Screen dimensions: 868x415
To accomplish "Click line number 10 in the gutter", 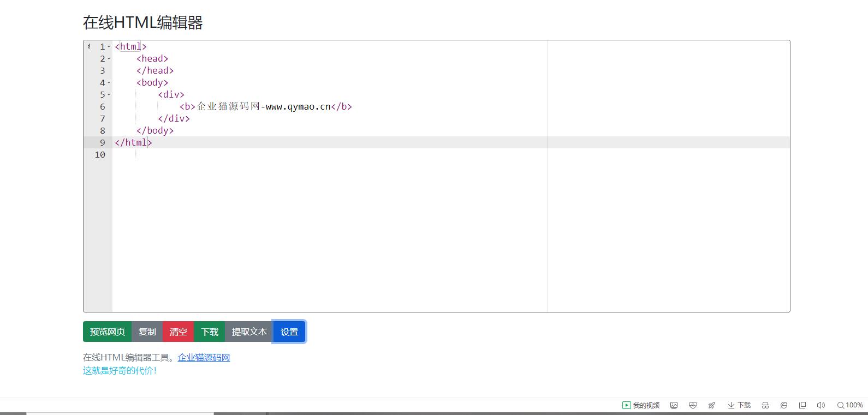I will tap(100, 155).
